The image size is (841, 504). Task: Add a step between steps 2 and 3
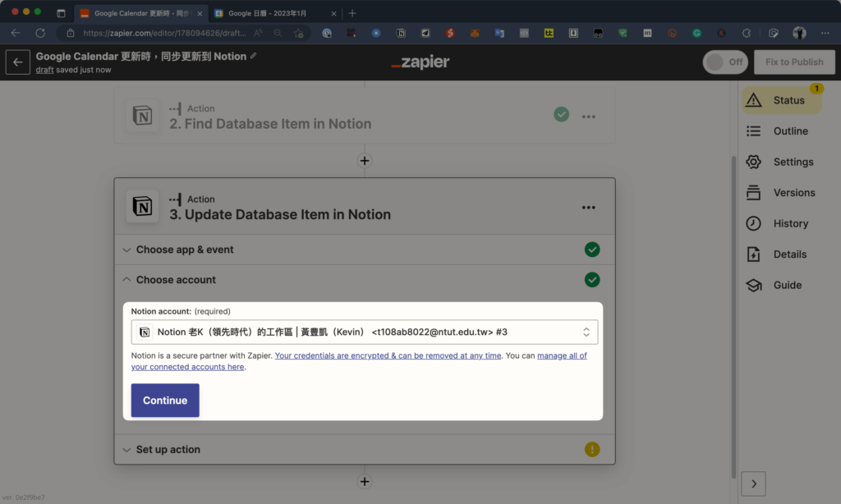coord(365,161)
